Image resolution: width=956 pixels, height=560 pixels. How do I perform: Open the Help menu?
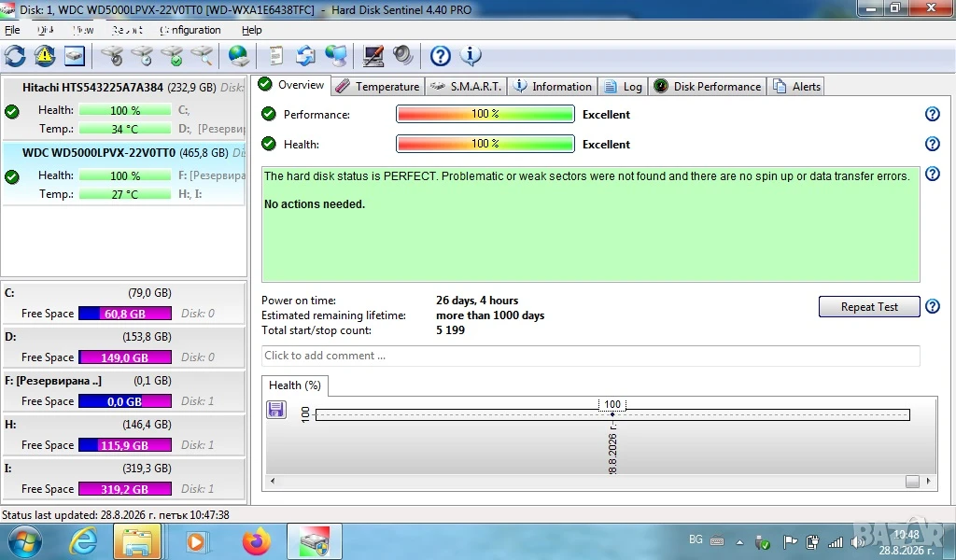coord(251,30)
